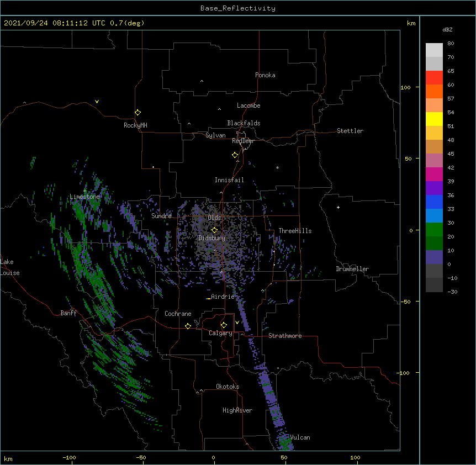Select the purple 36-39 dBZ legend swatch
Image resolution: width=476 pixels, height=465 pixels.
434,188
